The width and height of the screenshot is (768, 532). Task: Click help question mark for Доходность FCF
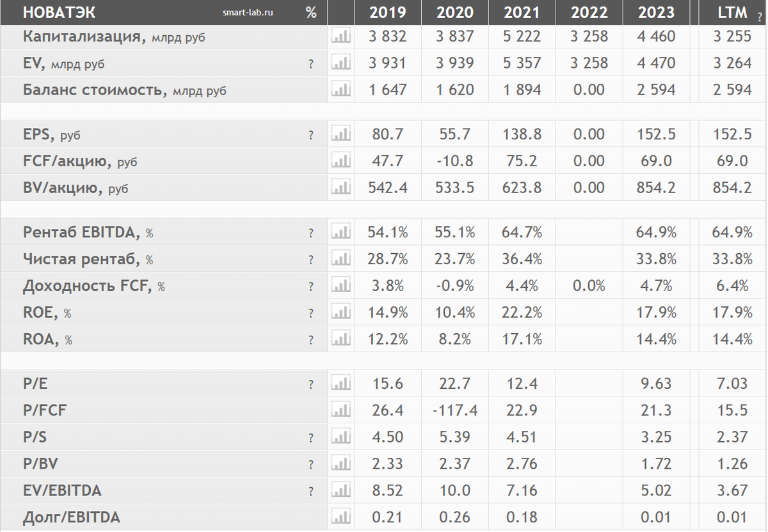pos(311,287)
